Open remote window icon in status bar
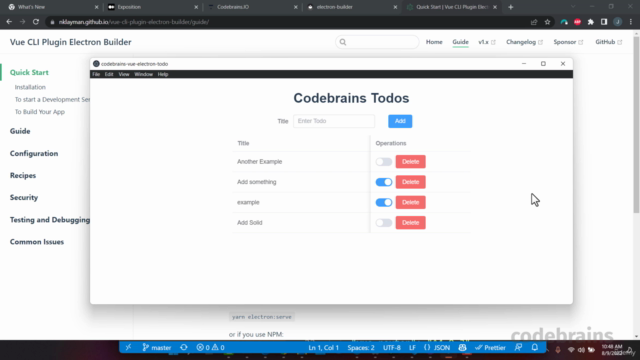This screenshot has width=640, height=360. tap(128, 348)
